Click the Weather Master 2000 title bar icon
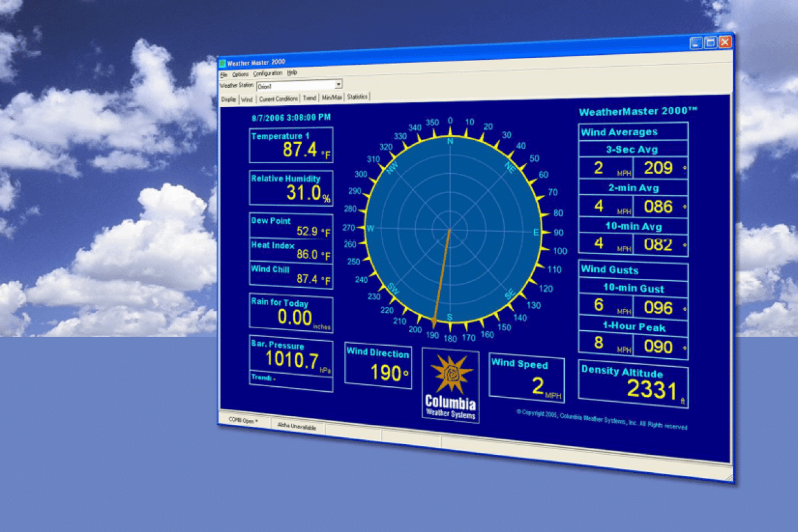The image size is (798, 532). 222,64
